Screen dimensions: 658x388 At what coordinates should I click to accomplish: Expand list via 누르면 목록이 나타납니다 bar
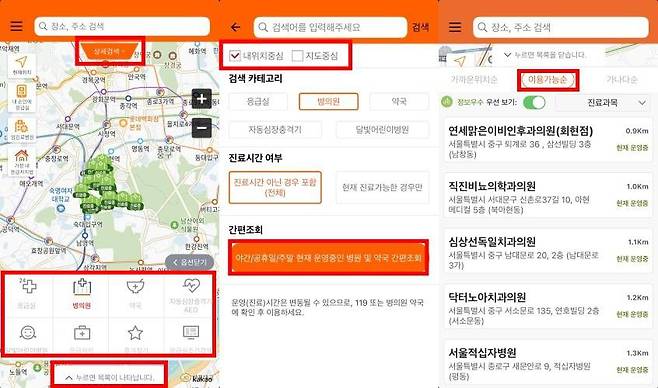110,378
